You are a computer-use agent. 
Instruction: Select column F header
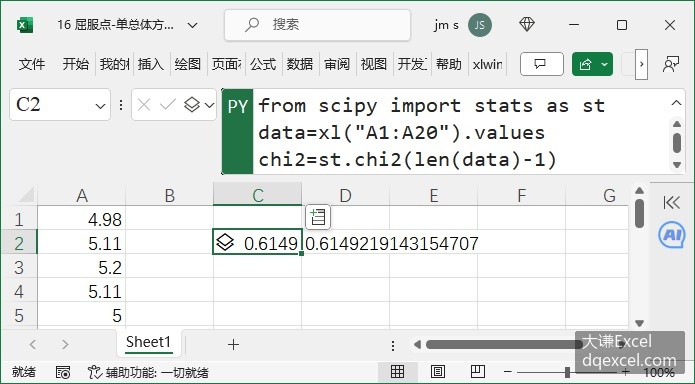(x=521, y=195)
